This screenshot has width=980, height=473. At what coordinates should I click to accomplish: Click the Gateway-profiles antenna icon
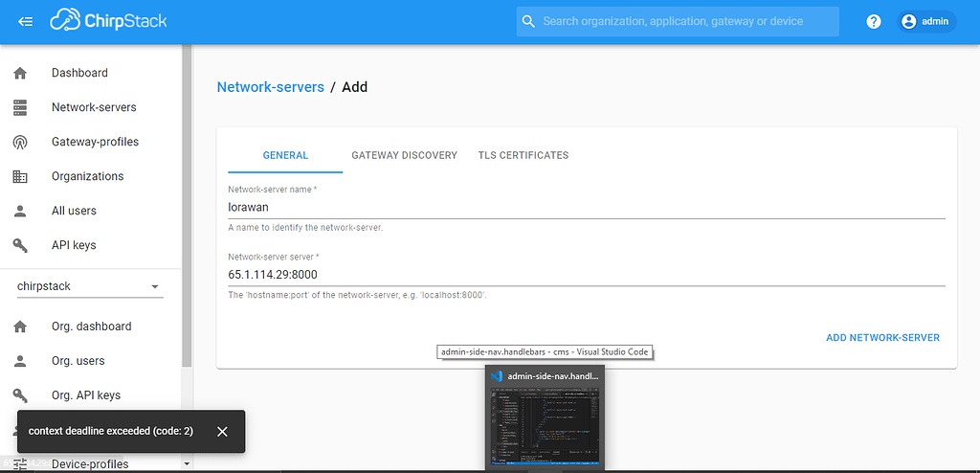20,142
